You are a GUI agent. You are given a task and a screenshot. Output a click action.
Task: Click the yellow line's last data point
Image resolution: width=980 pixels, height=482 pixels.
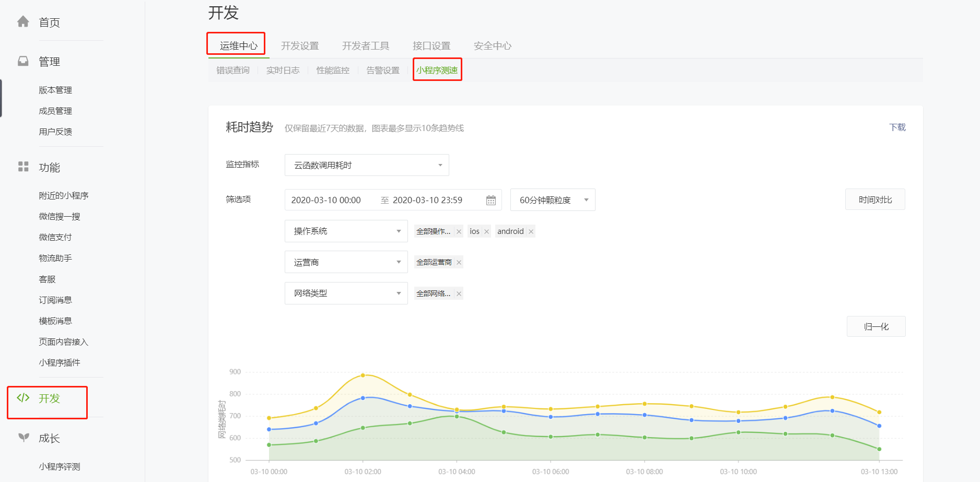click(x=879, y=413)
